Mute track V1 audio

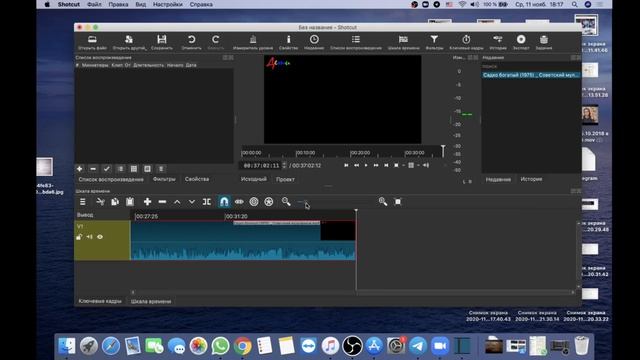coord(89,237)
